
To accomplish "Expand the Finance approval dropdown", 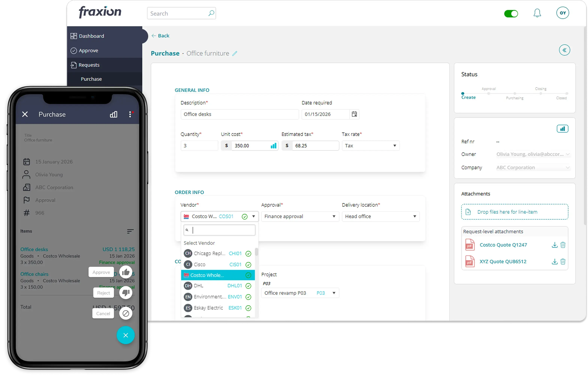I will (300, 217).
